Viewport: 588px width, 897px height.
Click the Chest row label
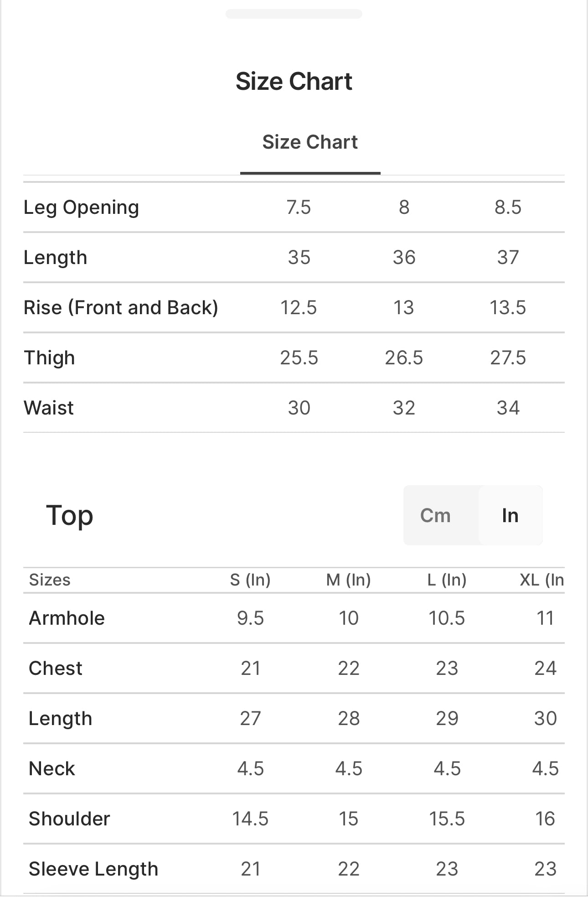[56, 669]
